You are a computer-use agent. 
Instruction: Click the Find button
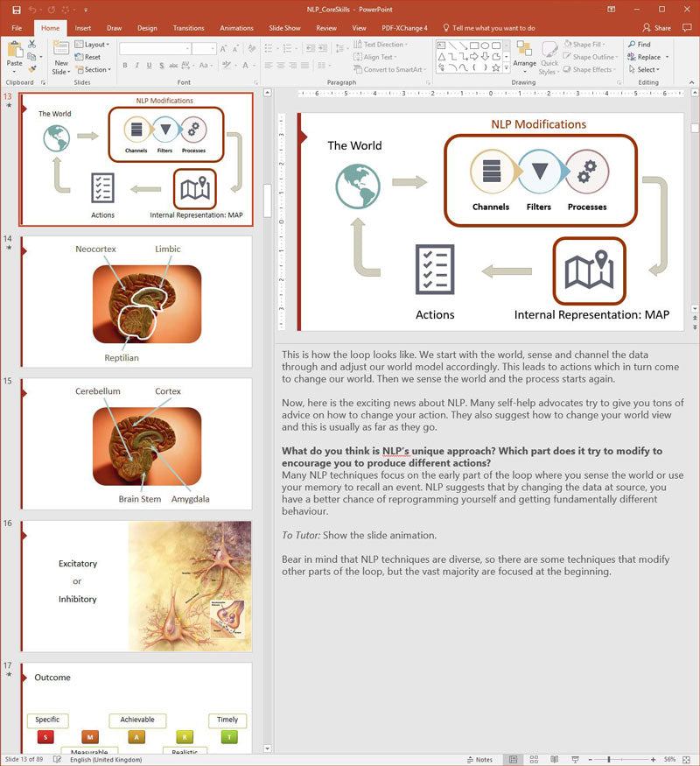click(x=640, y=44)
